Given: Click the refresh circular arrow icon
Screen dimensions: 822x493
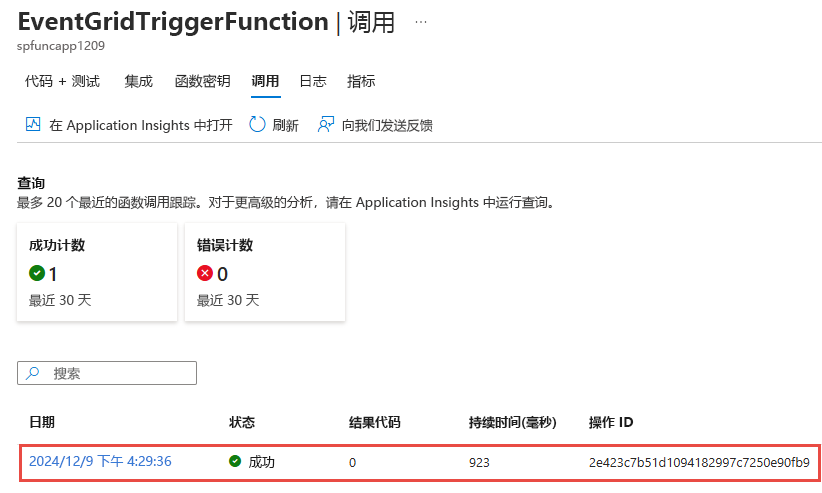Looking at the screenshot, I should tap(257, 124).
